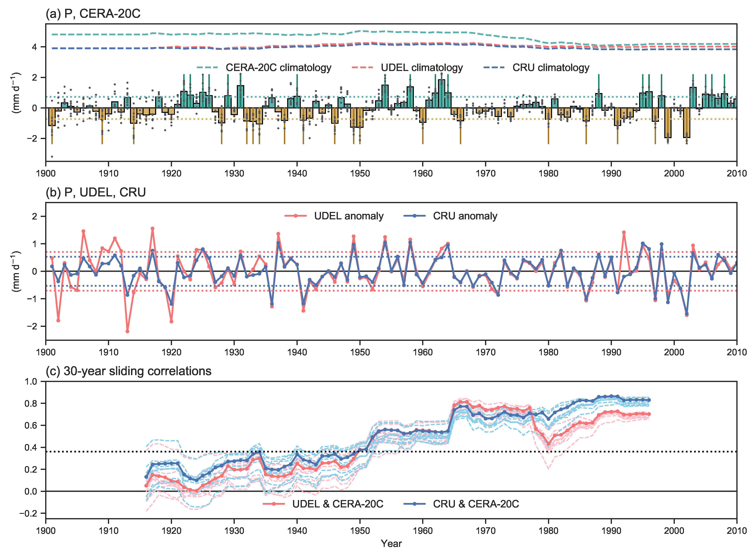Click the Year x-axis label
Screen dimensions: 756x555
click(x=391, y=544)
